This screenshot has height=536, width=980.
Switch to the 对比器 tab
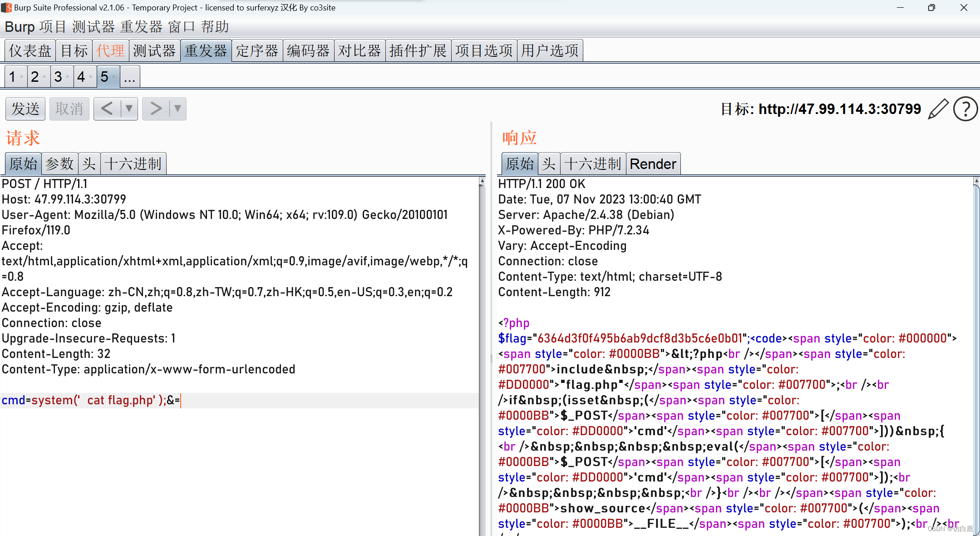(x=359, y=50)
